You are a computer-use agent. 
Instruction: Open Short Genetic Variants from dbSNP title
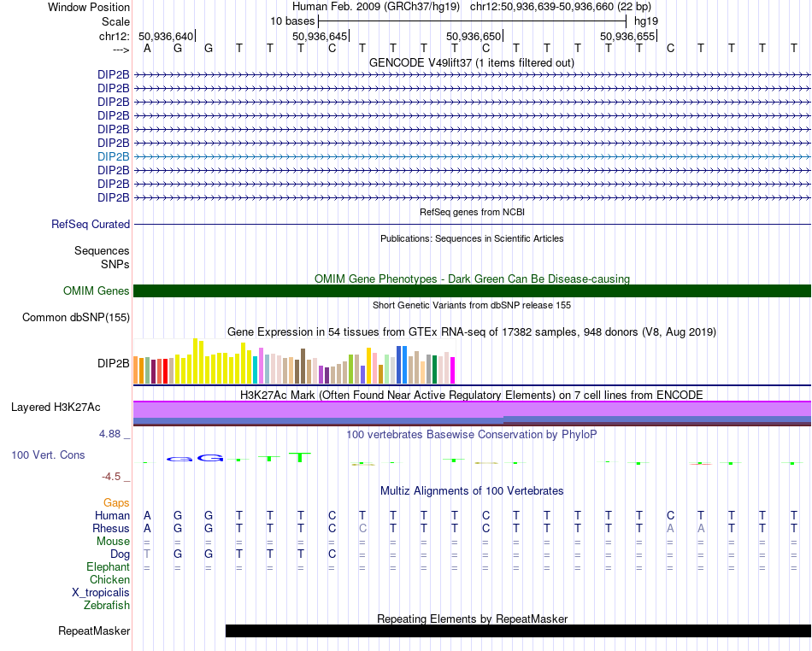(472, 305)
